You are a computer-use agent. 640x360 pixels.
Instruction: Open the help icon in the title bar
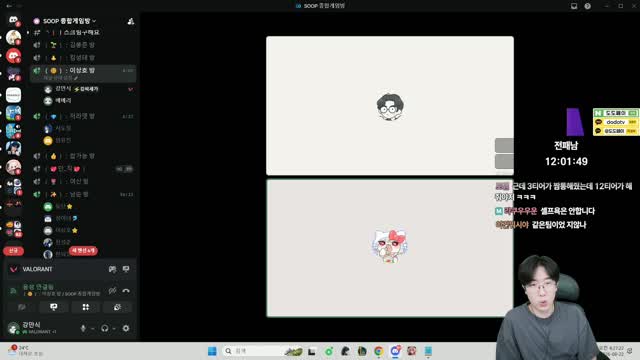(587, 6)
